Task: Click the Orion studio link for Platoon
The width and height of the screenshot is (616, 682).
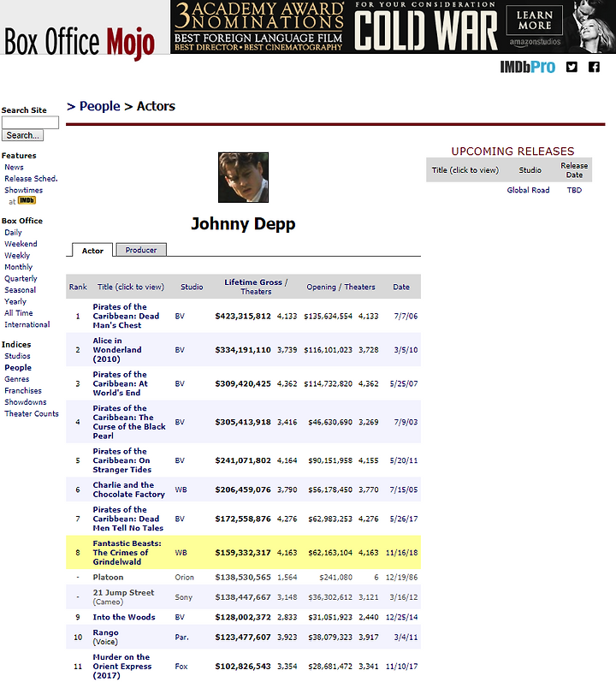Action: 184,578
